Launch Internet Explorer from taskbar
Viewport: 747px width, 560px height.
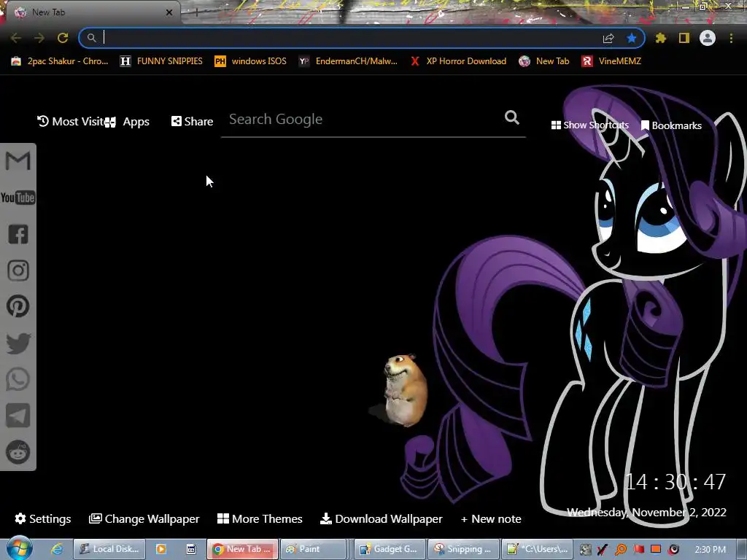(57, 549)
